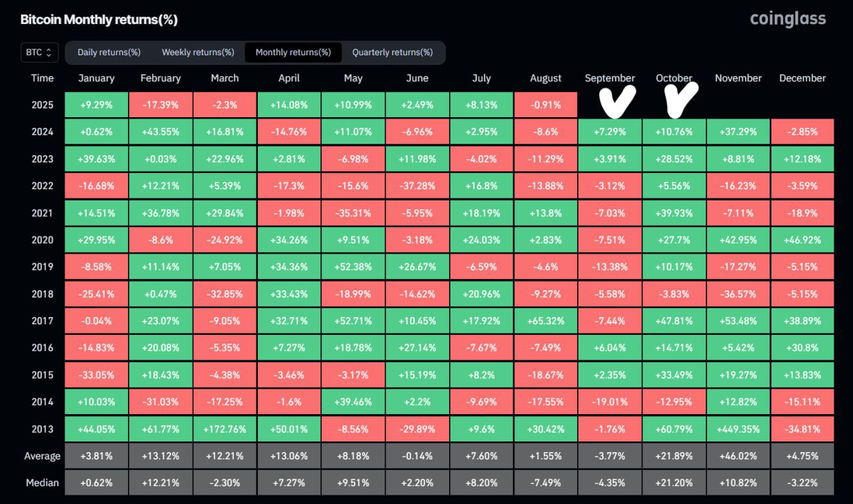Click the October average +21.89% cell
This screenshot has width=853, height=504.
tap(674, 456)
